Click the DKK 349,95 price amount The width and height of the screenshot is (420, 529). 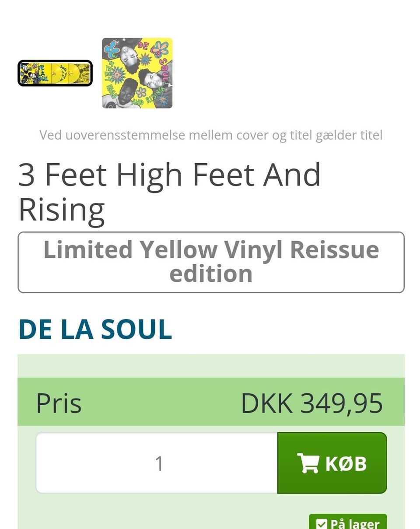click(x=311, y=403)
